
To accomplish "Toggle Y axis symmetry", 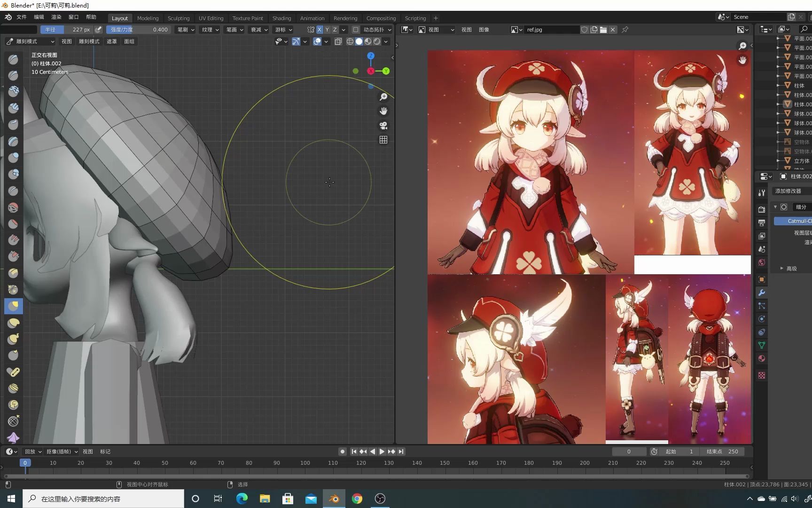I will click(x=328, y=30).
